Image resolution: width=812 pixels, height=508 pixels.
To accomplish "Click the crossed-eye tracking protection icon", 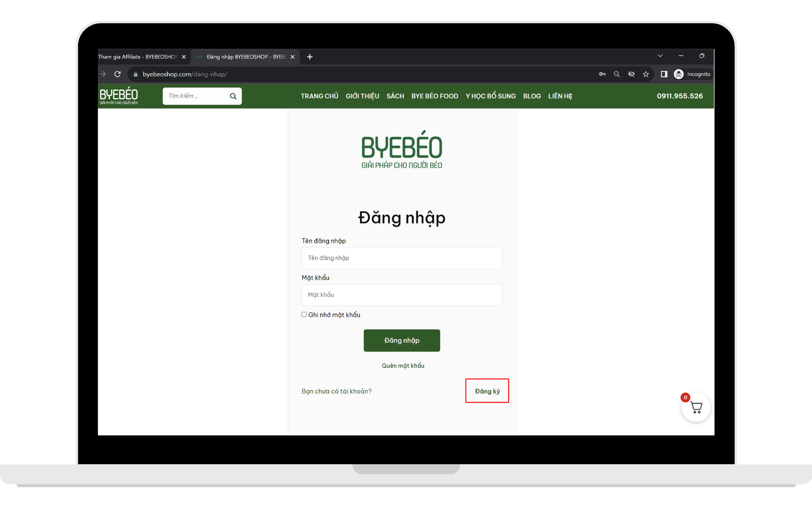I will 632,74.
